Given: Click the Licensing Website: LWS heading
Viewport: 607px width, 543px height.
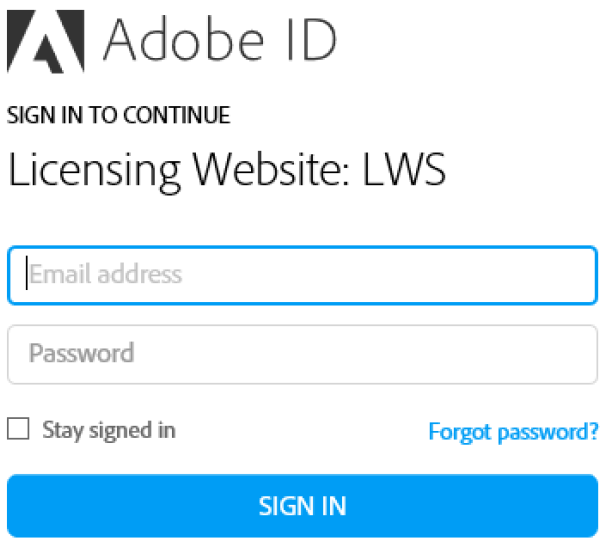Looking at the screenshot, I should [226, 170].
